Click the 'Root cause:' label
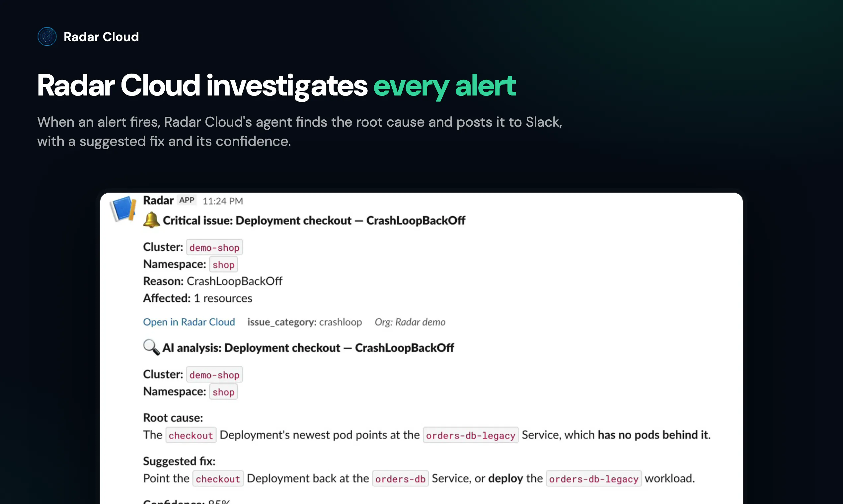843x504 pixels. click(173, 417)
